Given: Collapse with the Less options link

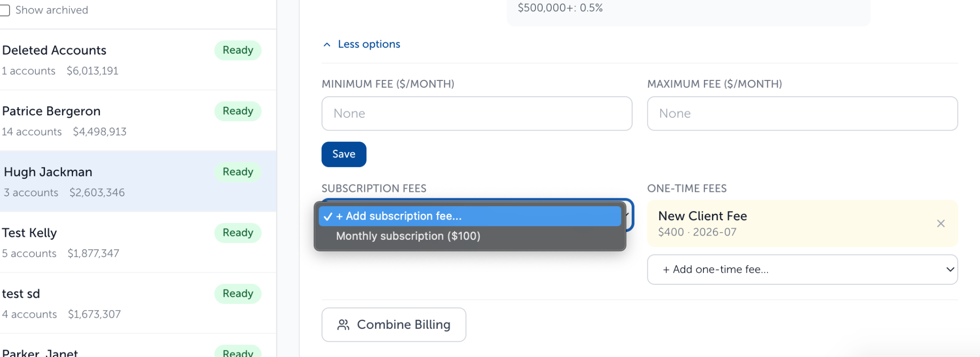Looking at the screenshot, I should coord(369,44).
